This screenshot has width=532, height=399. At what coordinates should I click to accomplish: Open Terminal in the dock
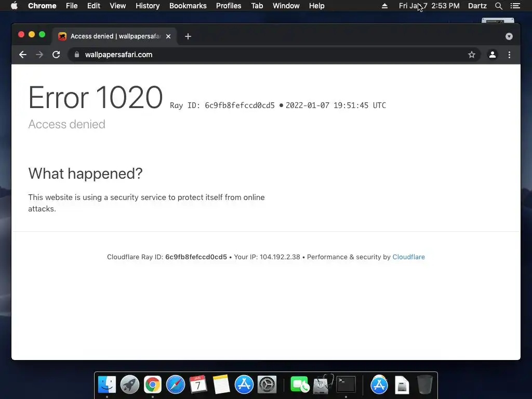tap(345, 385)
